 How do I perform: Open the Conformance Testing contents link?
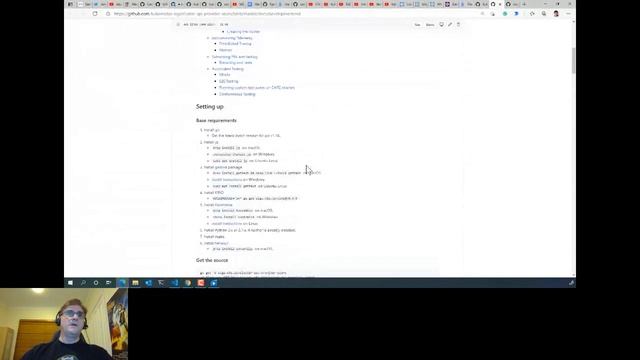coord(237,94)
